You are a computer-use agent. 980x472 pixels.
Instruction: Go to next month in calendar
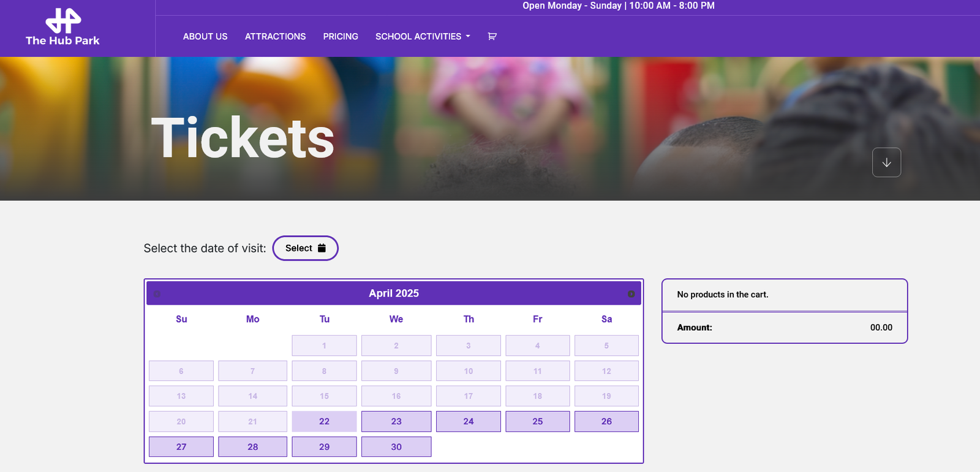point(631,294)
